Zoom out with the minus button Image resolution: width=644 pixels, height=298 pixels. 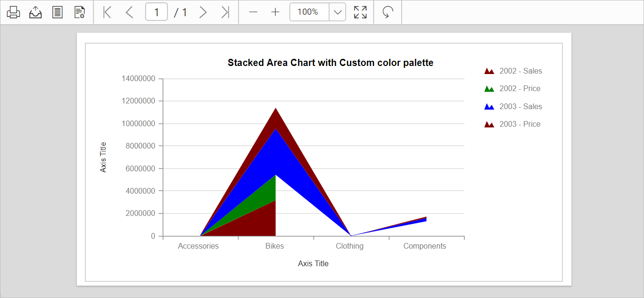(x=254, y=12)
